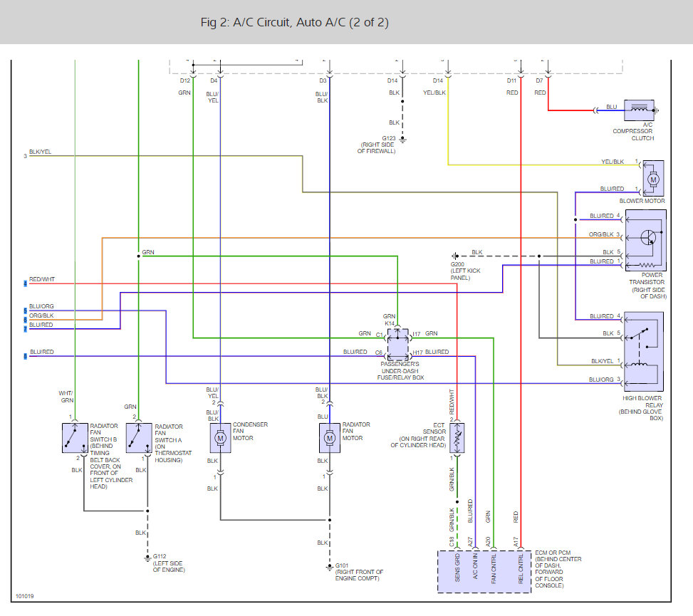
Task: Click the 'D3' connector label
Action: (323, 80)
